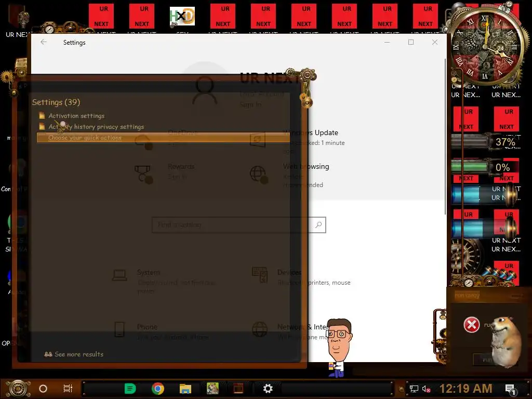
Task: Click the cartoon man with glasses
Action: point(339,348)
